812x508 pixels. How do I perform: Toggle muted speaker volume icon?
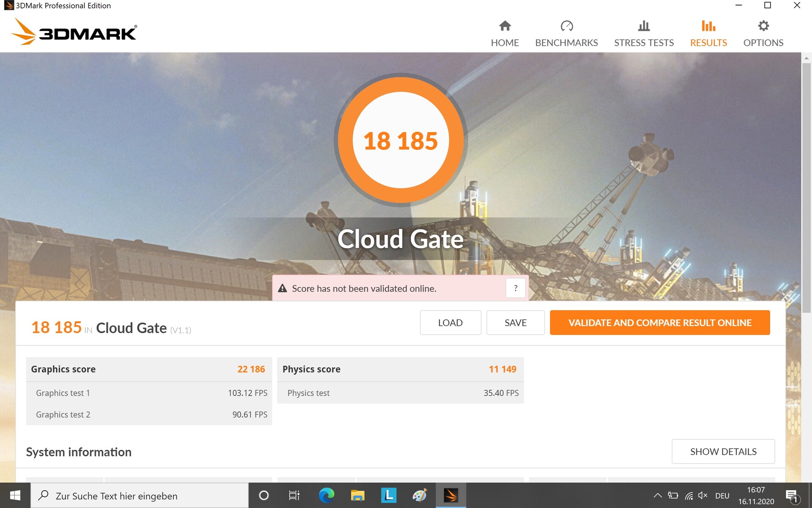coord(702,495)
